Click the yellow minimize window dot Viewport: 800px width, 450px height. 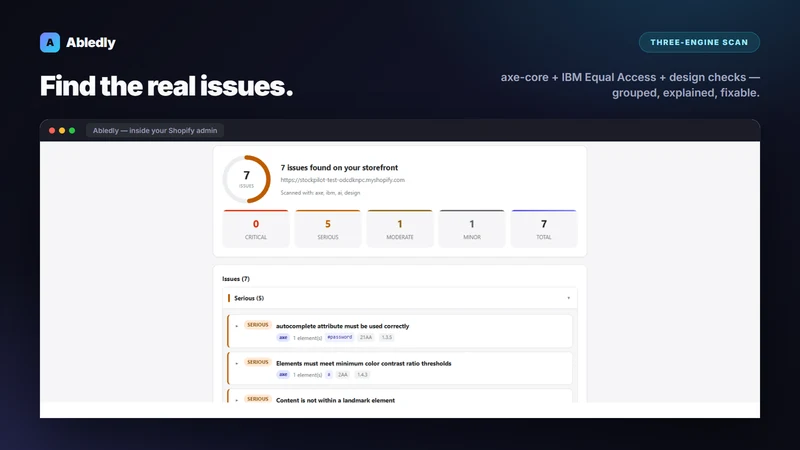pyautogui.click(x=62, y=131)
